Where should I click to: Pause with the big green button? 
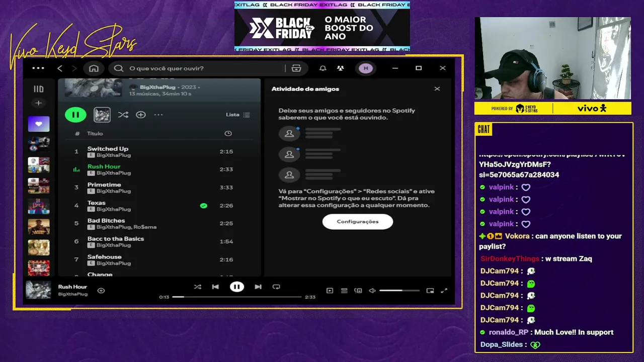coord(75,115)
